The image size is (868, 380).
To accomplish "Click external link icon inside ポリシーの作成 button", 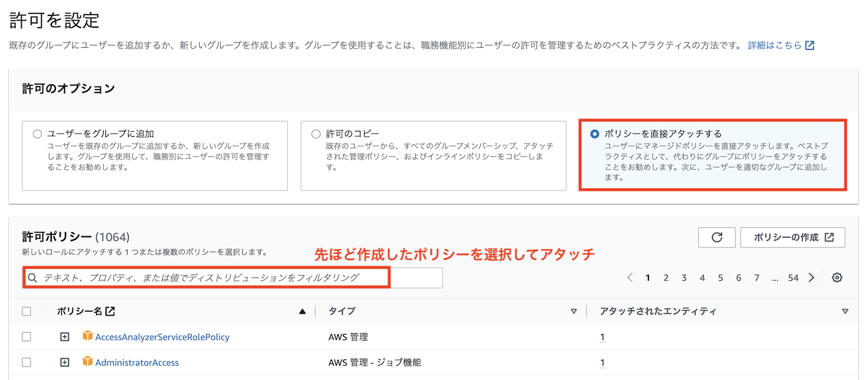I will point(830,237).
